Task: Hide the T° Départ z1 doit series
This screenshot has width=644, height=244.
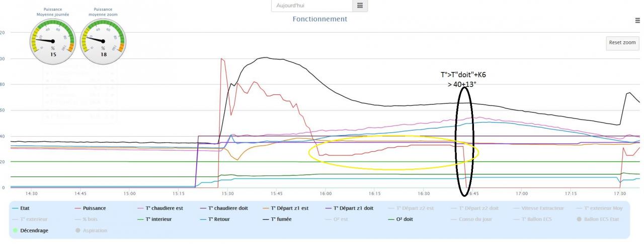Action: coord(352,208)
